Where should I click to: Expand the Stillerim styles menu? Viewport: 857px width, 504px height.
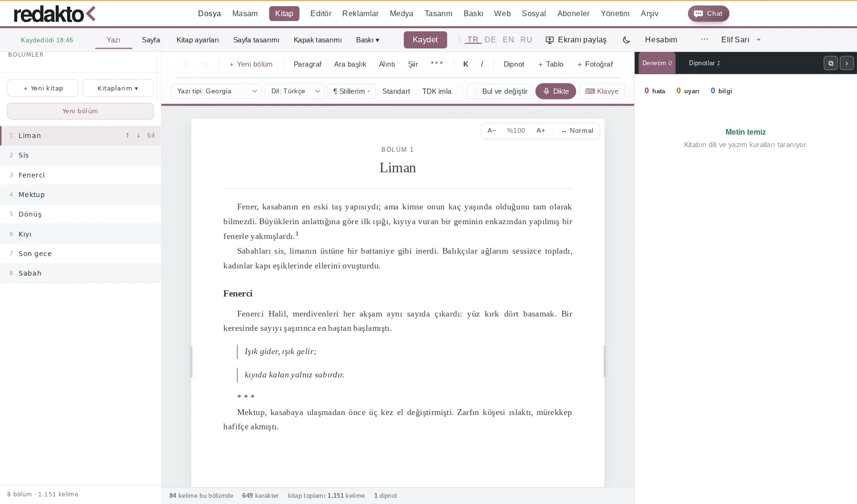pyautogui.click(x=351, y=91)
